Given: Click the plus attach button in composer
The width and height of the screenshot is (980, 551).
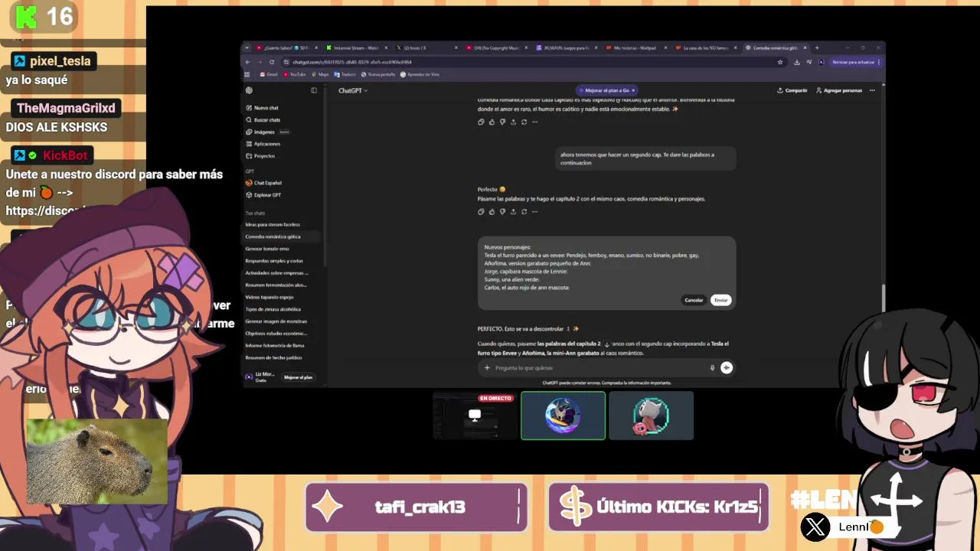Looking at the screenshot, I should (487, 368).
